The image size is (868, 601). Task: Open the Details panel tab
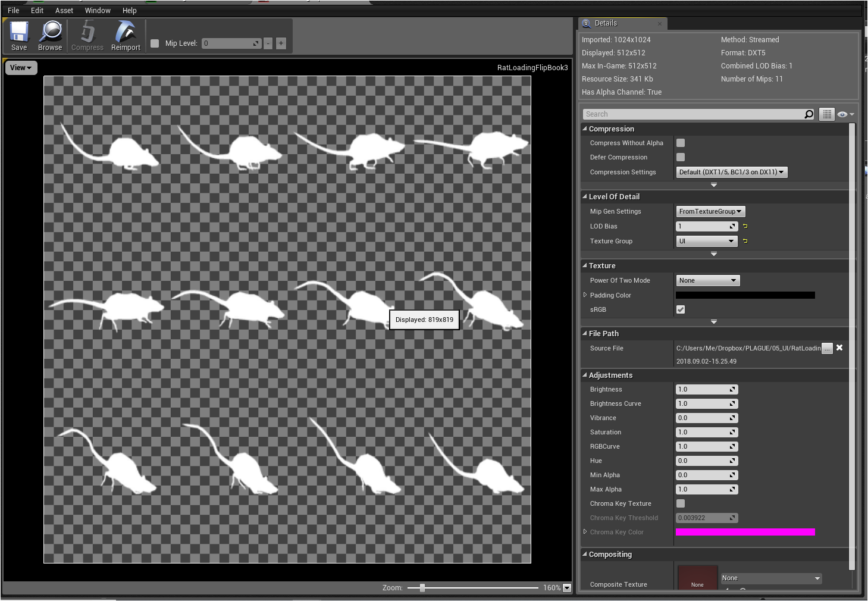click(x=622, y=23)
